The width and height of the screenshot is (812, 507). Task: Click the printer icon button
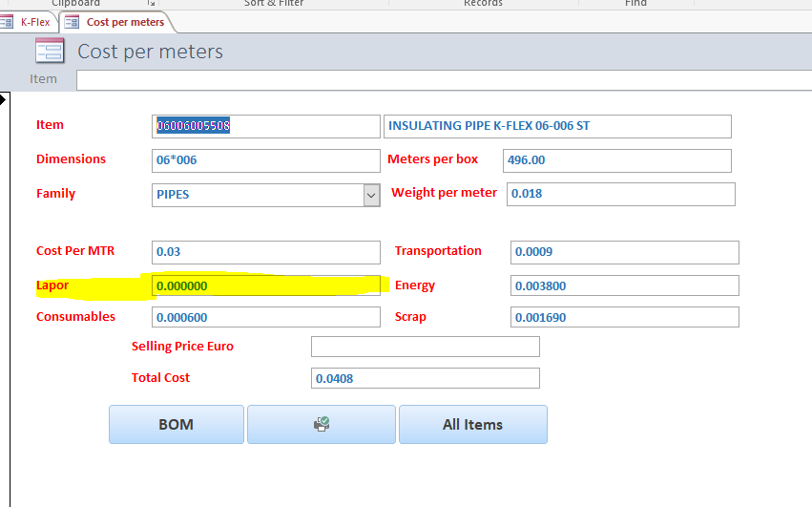tap(321, 425)
